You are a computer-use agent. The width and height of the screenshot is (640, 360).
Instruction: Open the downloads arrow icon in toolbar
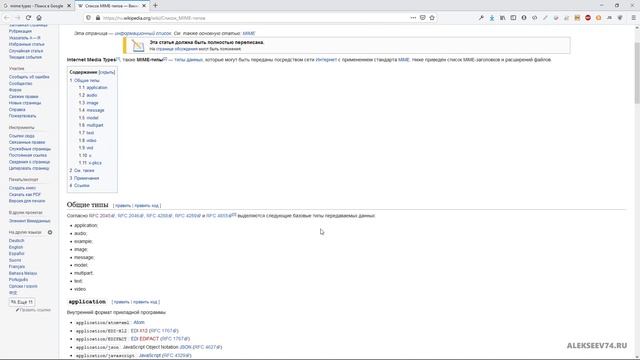[492, 18]
